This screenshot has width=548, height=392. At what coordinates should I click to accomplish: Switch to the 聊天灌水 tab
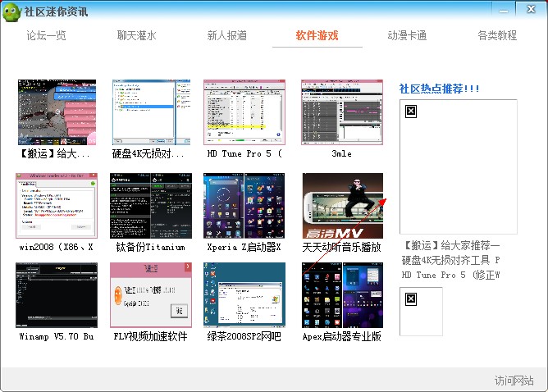pos(136,36)
